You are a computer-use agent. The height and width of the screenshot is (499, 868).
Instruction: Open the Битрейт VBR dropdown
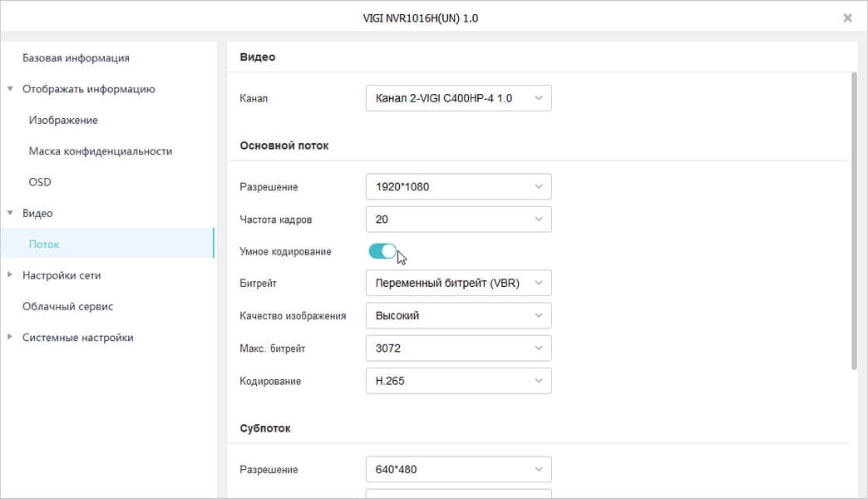coord(458,283)
